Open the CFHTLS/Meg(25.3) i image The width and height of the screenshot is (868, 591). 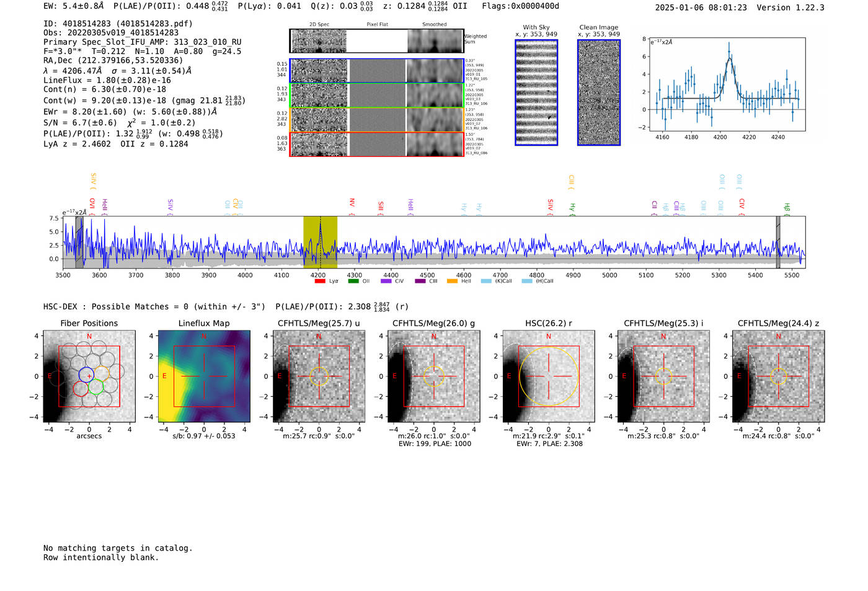click(x=663, y=376)
